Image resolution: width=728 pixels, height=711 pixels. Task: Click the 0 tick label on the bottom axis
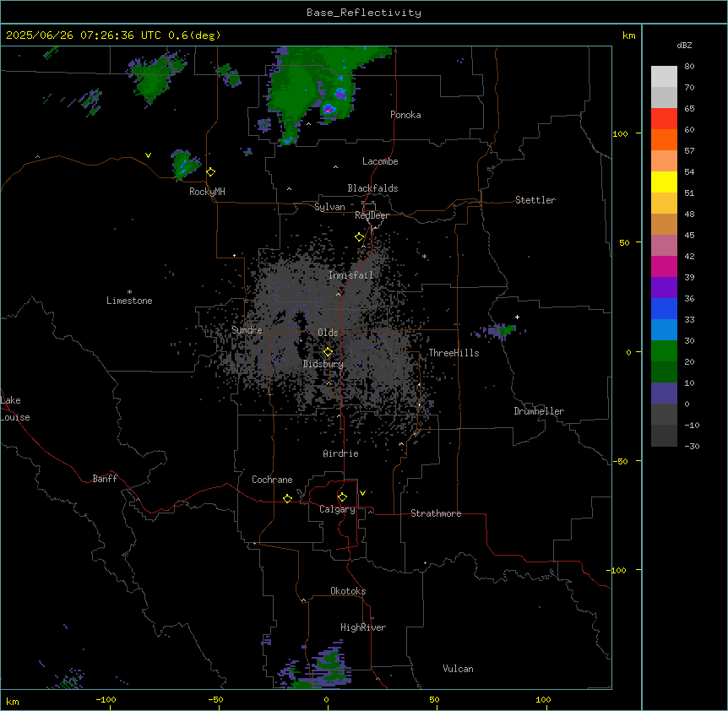point(326,700)
